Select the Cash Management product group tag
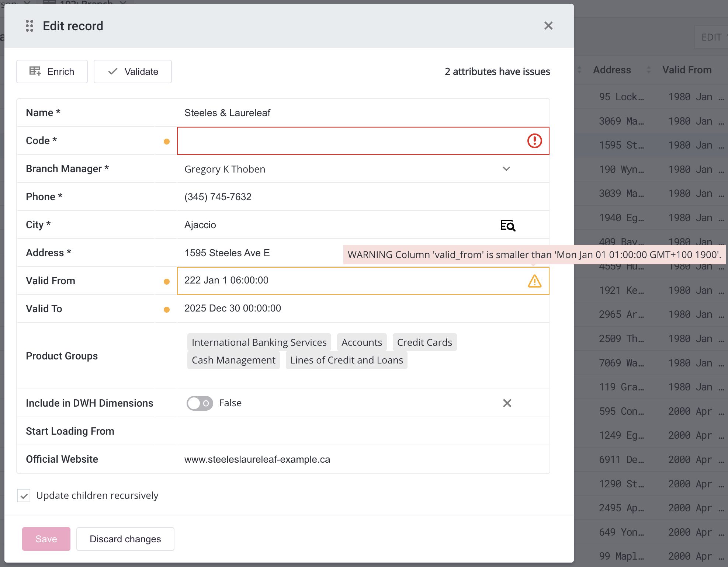 233,360
